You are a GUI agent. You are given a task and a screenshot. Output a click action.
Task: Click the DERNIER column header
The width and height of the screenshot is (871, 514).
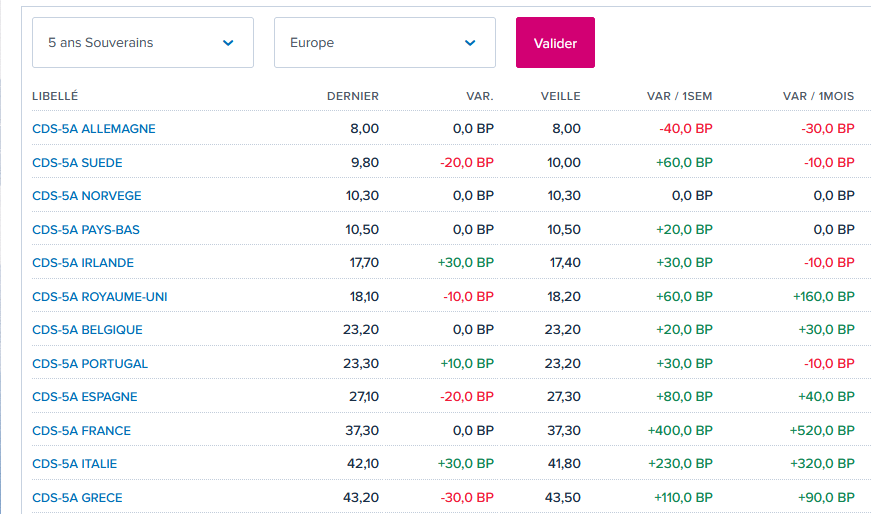(353, 96)
